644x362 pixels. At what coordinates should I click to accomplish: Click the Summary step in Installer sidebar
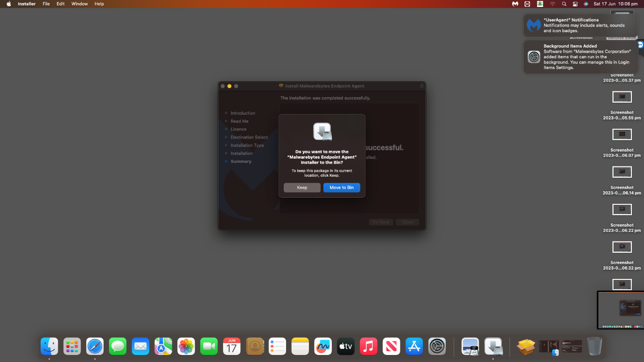coord(241,161)
